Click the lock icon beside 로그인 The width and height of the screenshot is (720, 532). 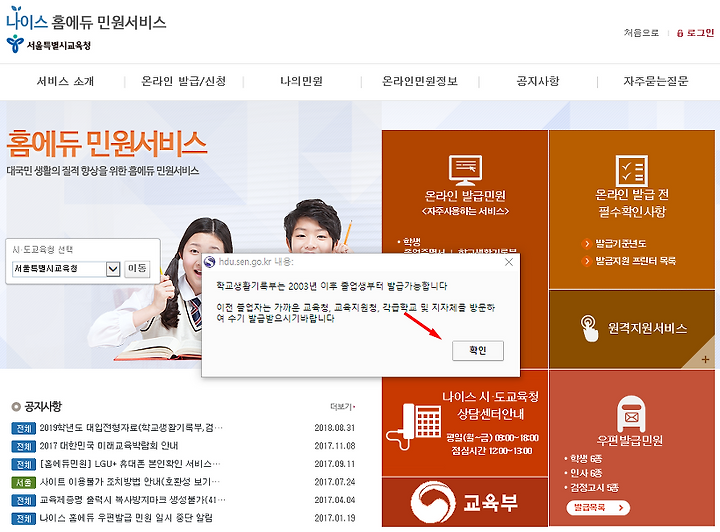point(680,33)
